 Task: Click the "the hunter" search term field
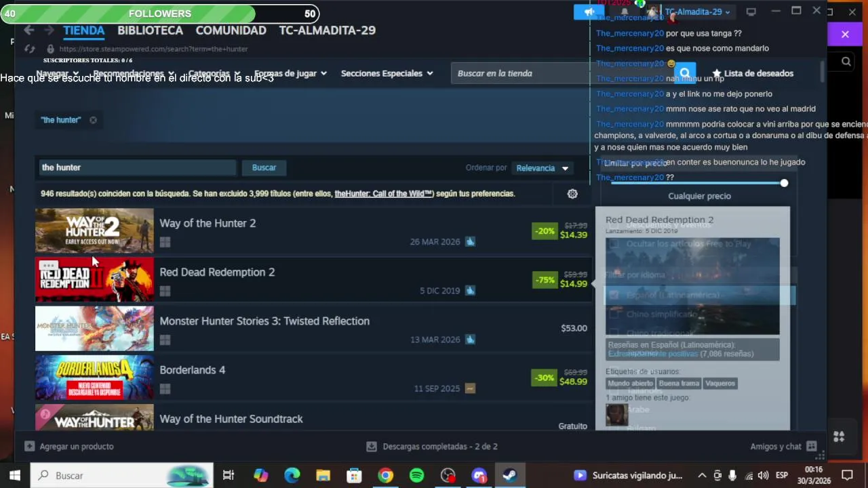point(136,167)
